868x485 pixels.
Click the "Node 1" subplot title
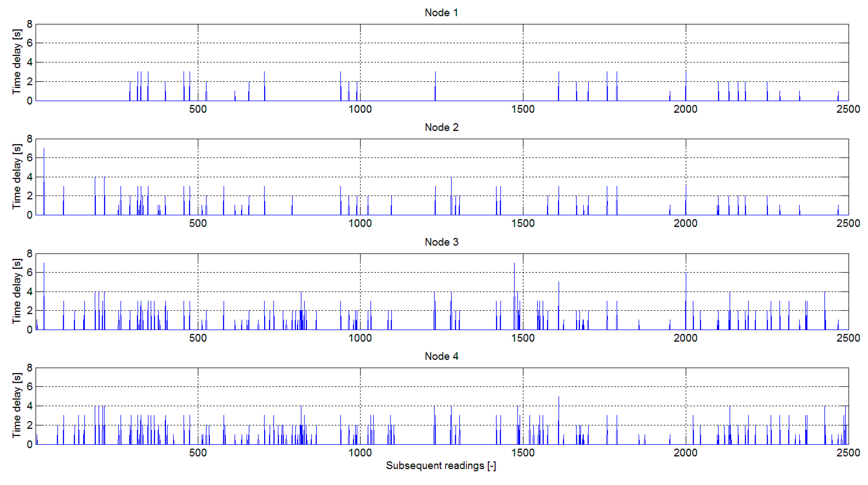[x=441, y=13]
